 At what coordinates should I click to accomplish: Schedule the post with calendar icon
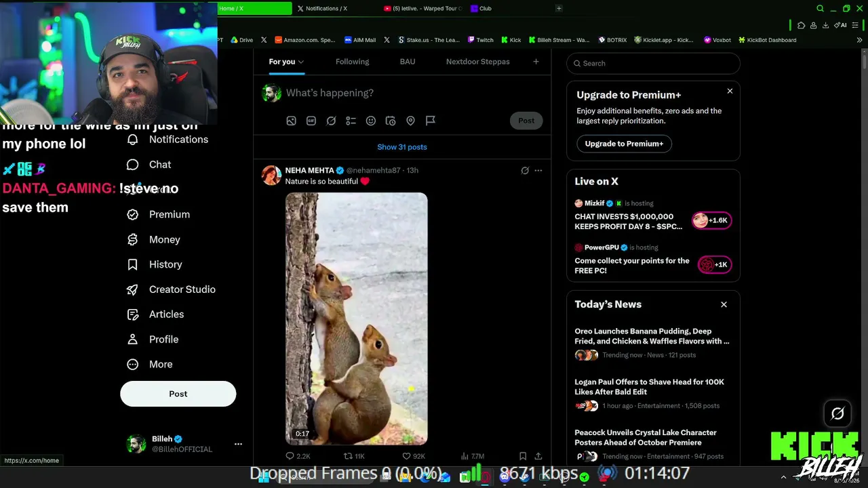tap(391, 121)
